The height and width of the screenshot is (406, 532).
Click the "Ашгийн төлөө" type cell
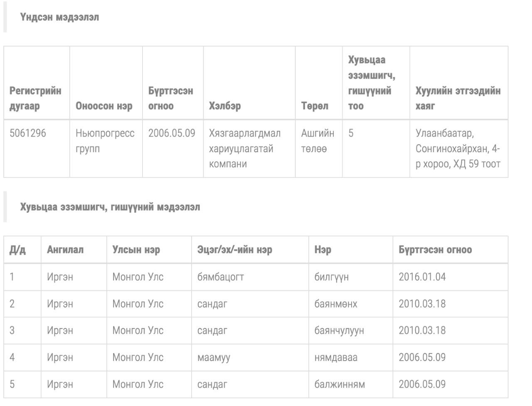318,141
